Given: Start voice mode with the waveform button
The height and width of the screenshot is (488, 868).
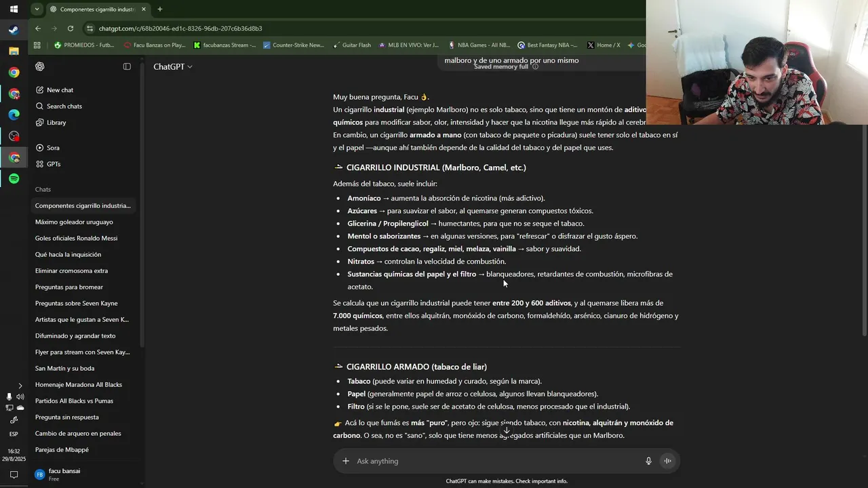Looking at the screenshot, I should (667, 461).
